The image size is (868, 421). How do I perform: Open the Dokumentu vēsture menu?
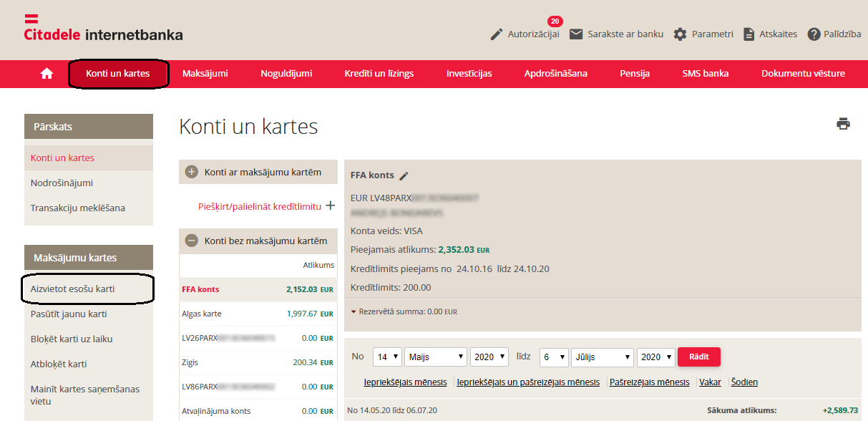[803, 74]
